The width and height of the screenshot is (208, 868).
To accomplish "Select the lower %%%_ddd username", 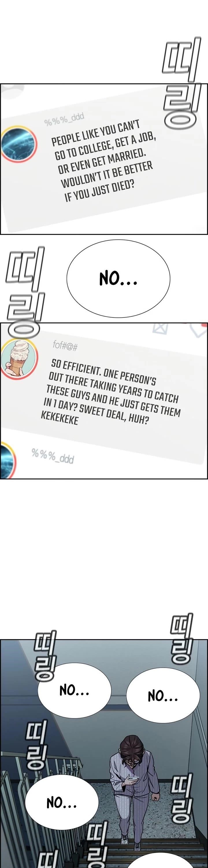I will click(x=53, y=456).
